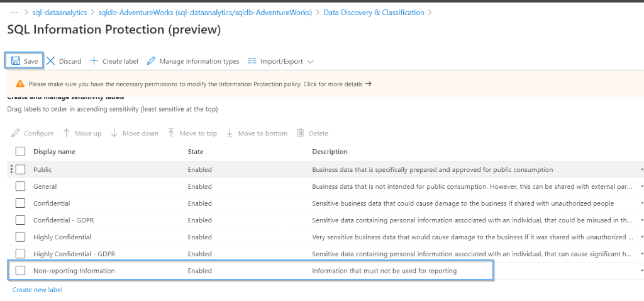Go to Data Discovery & Classification breadcrumb
Image resolution: width=644 pixels, height=301 pixels.
click(374, 13)
